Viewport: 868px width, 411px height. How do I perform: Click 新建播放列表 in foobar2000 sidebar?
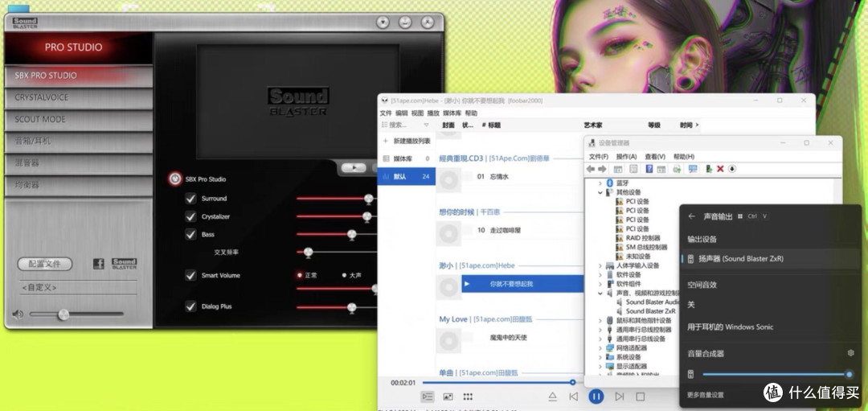point(407,142)
